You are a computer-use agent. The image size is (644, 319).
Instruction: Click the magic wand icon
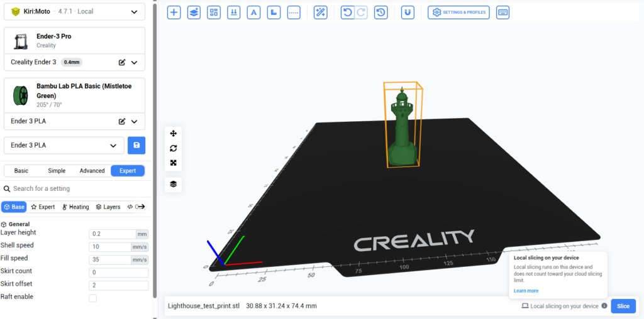point(320,13)
